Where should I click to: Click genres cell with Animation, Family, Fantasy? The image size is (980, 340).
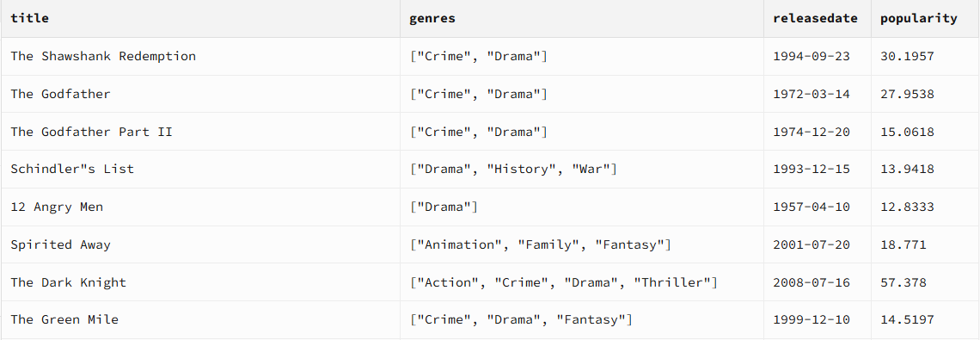pos(582,244)
